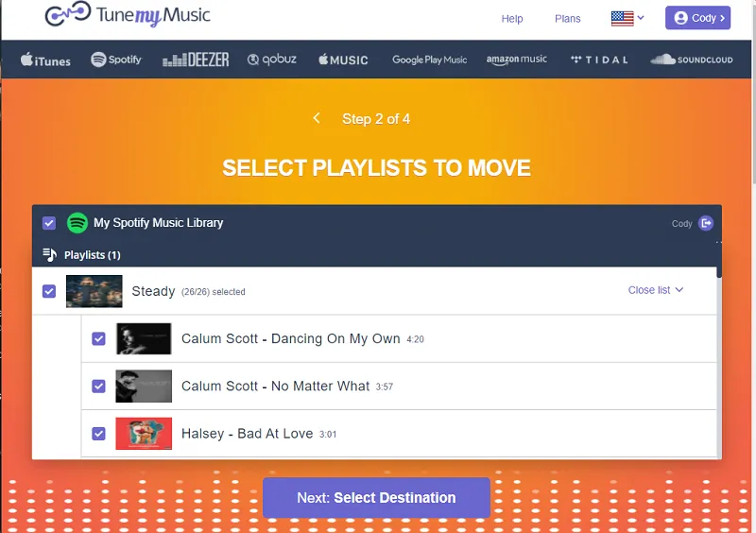Uncheck Halsey Bad At Love track
Viewport: 756px width, 533px height.
click(99, 433)
